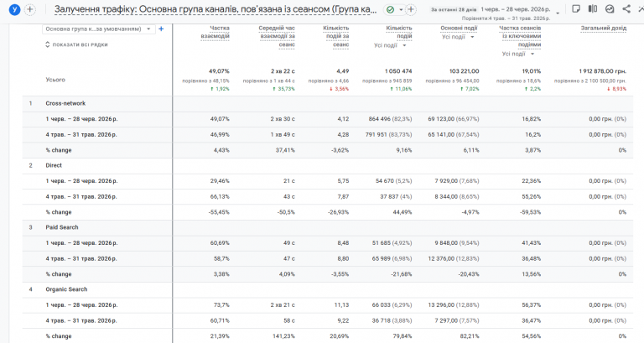Open the Insights chart icon

point(610,8)
